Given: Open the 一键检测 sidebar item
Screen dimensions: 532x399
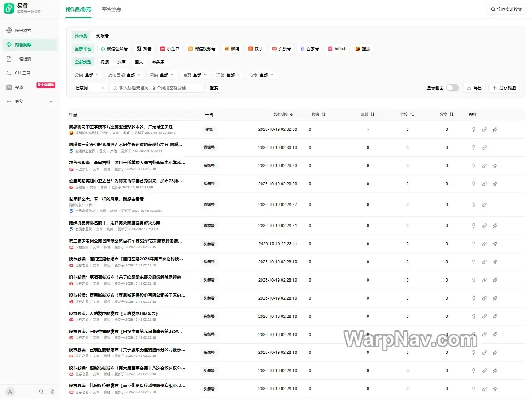Looking at the screenshot, I should pyautogui.click(x=30, y=59).
